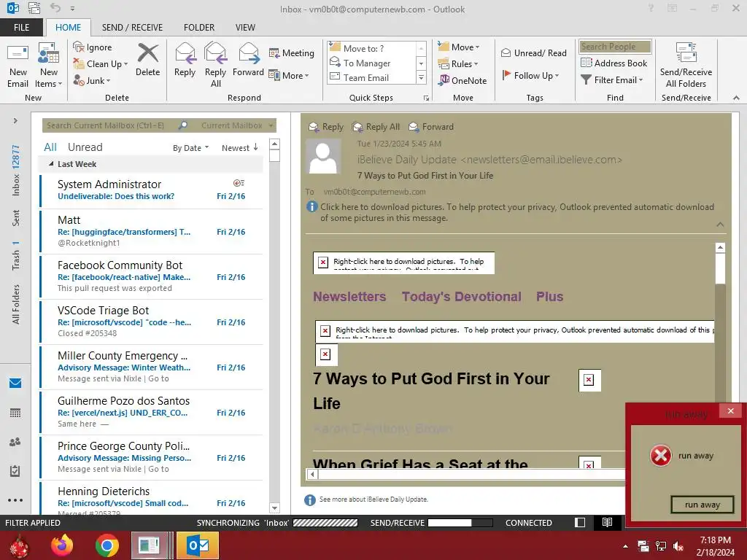Open the More respond options
747x560 pixels.
click(289, 75)
